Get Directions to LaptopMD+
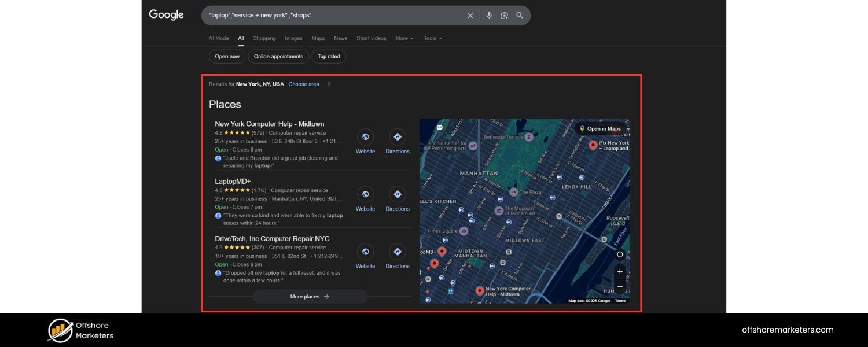The width and height of the screenshot is (868, 347). 397,194
